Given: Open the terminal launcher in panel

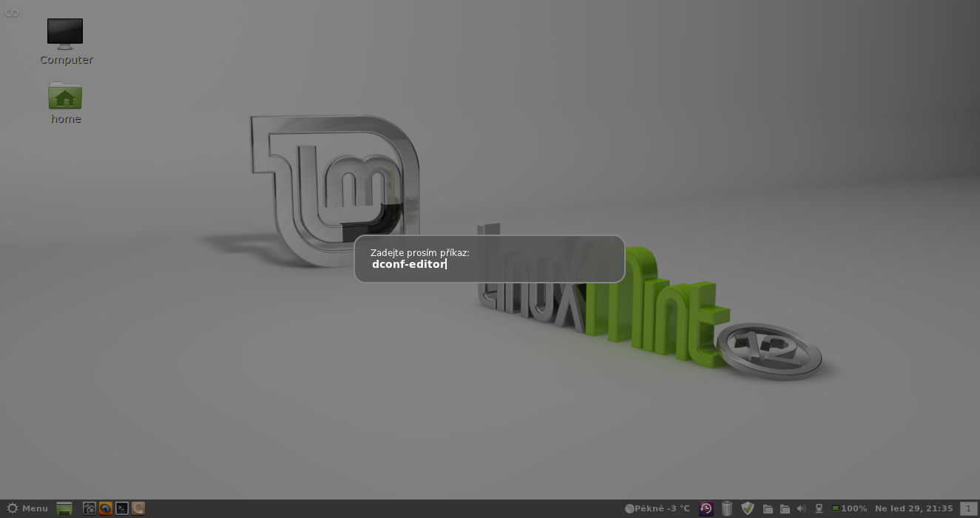Looking at the screenshot, I should click(x=122, y=508).
